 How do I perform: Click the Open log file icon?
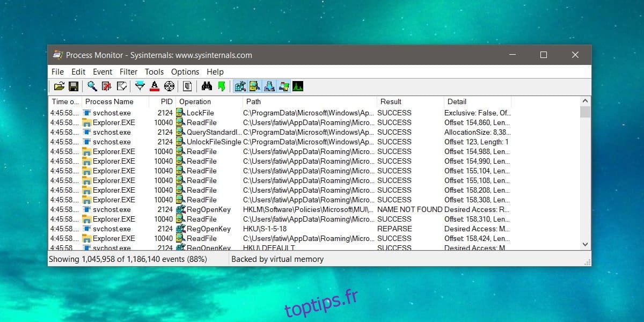pyautogui.click(x=59, y=86)
